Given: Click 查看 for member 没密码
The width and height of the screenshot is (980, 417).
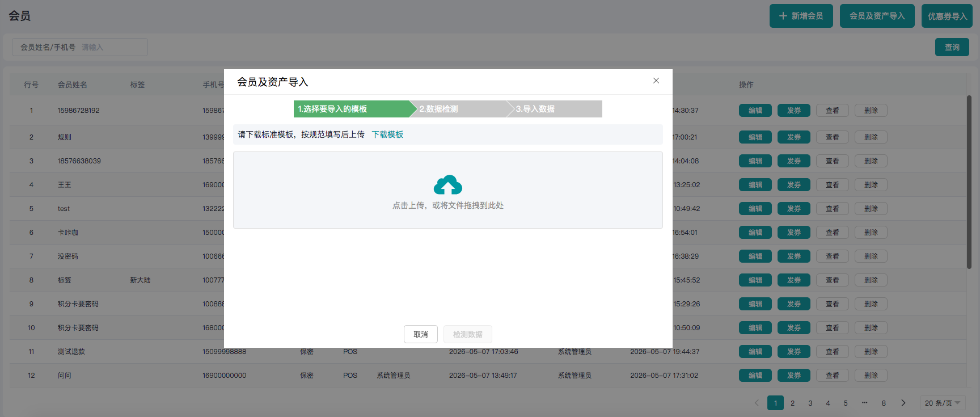Looking at the screenshot, I should pyautogui.click(x=833, y=256).
